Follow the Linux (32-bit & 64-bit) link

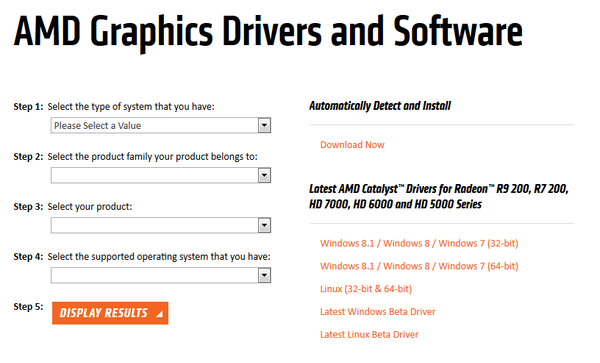click(x=366, y=289)
